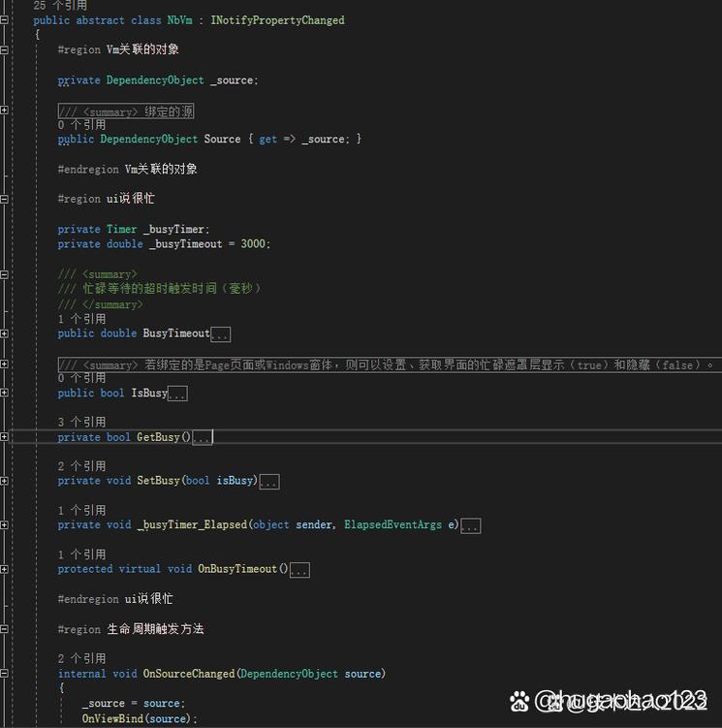Image resolution: width=722 pixels, height=728 pixels.
Task: Collapse the 'ui说很忙' region
Action: point(4,199)
